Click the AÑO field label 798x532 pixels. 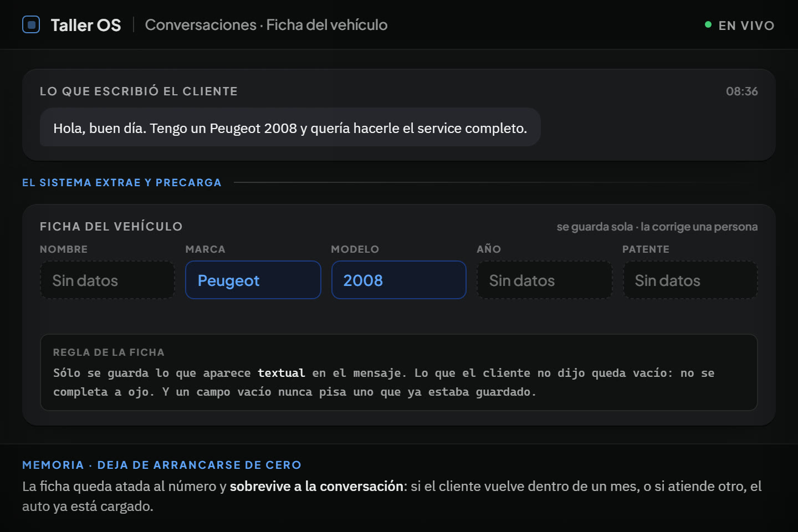pos(489,249)
